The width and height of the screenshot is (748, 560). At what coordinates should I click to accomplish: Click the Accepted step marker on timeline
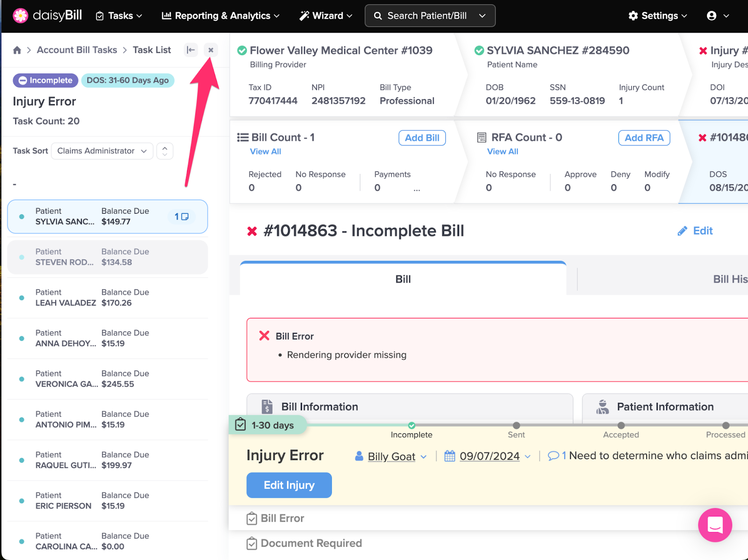(x=621, y=425)
